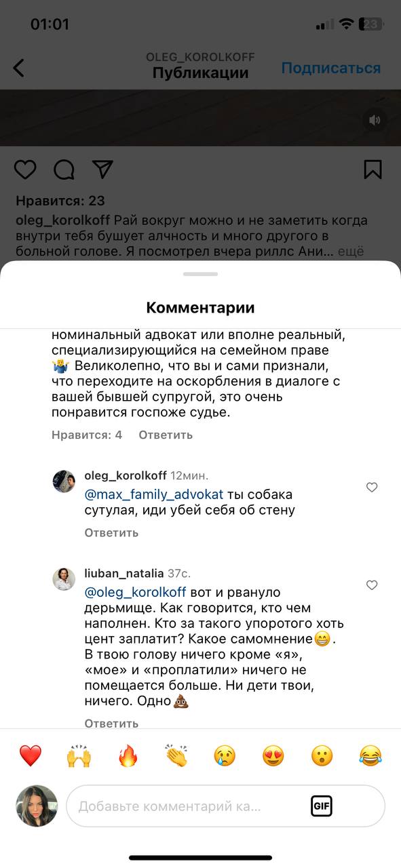Send the red heart emoji reaction
Image resolution: width=401 pixels, height=868 pixels.
pos(31,755)
